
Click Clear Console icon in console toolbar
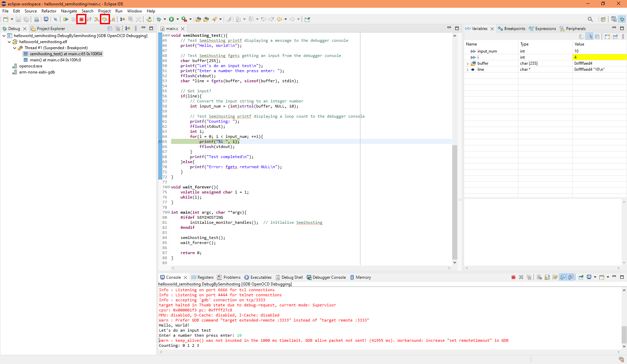tap(539, 277)
